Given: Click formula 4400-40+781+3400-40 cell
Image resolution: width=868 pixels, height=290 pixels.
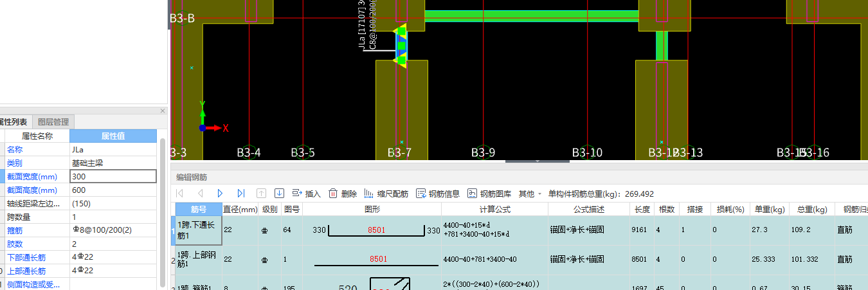Looking at the screenshot, I should coord(494,260).
